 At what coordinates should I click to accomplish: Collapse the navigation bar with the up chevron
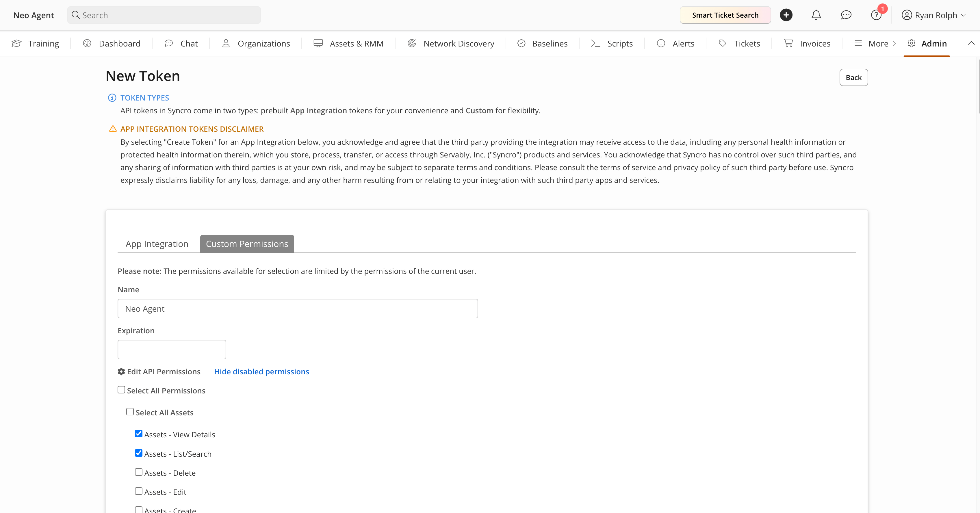tap(971, 43)
